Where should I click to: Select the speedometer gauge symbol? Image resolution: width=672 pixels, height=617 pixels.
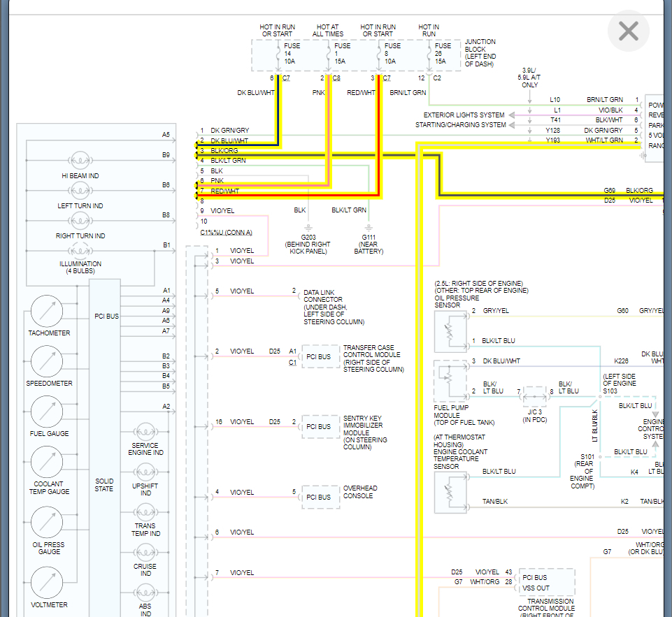tap(47, 361)
